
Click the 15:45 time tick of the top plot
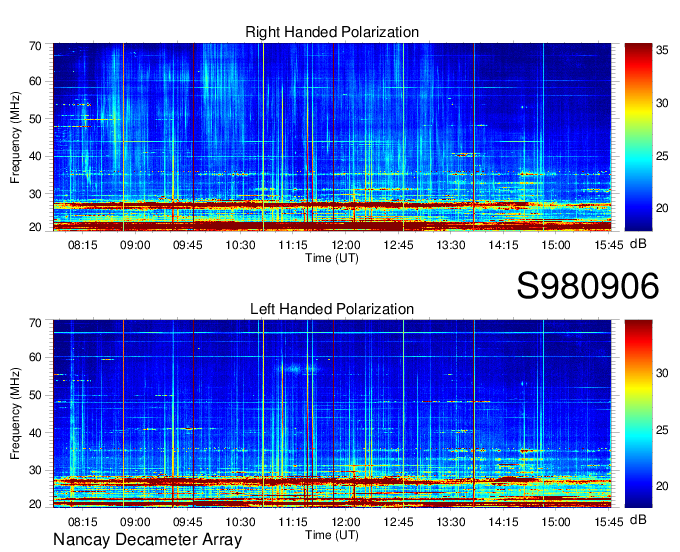coord(608,245)
